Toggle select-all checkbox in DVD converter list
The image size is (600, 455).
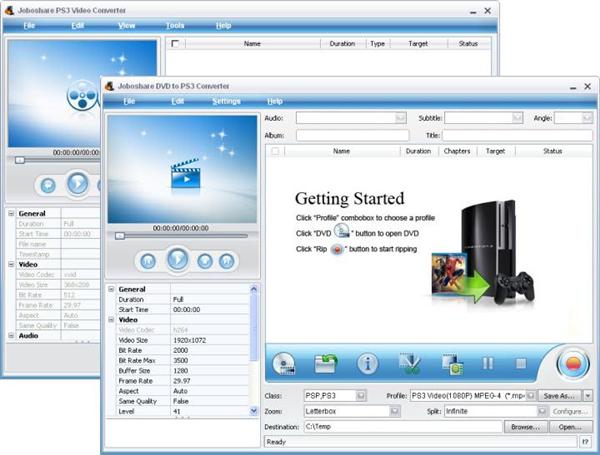(275, 151)
